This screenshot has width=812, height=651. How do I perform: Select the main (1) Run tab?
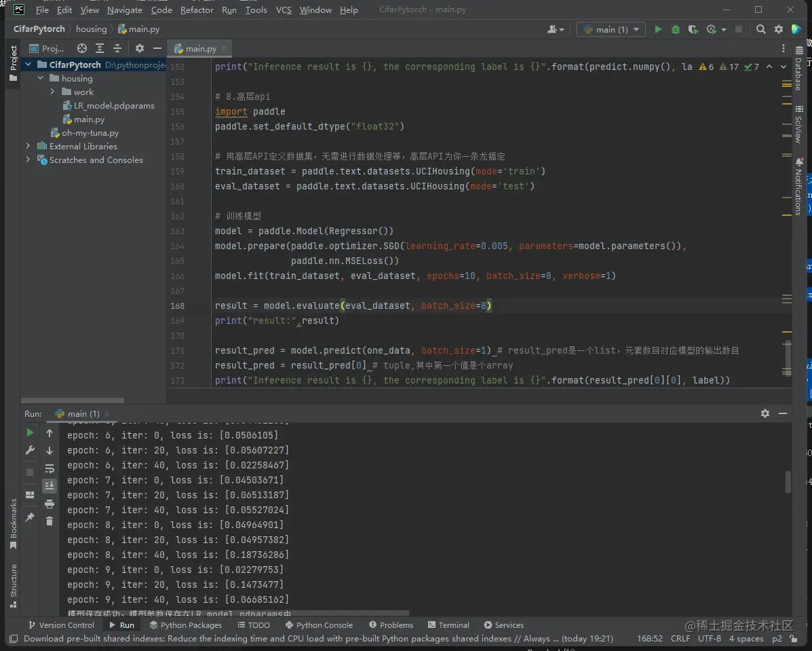tap(82, 413)
